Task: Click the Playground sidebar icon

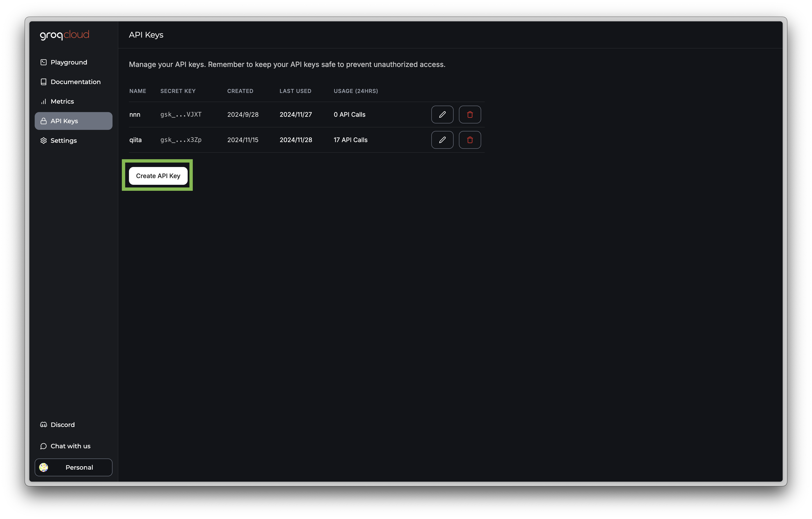Action: 44,62
